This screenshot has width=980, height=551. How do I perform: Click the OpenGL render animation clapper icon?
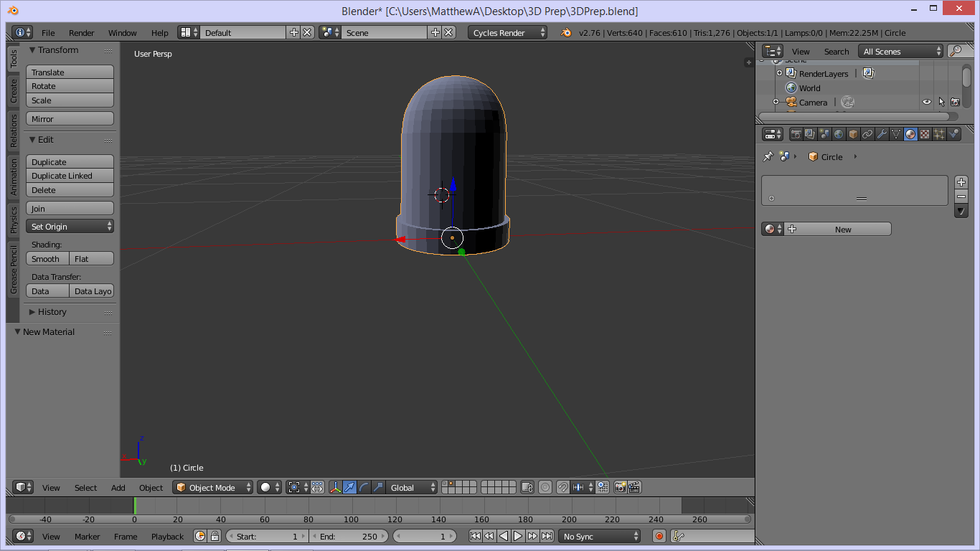click(634, 487)
